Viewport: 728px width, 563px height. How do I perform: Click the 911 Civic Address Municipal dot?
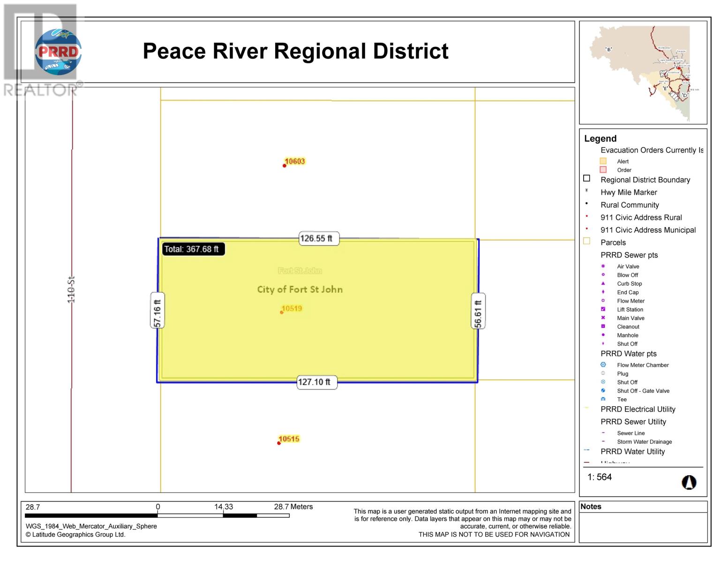click(x=586, y=228)
